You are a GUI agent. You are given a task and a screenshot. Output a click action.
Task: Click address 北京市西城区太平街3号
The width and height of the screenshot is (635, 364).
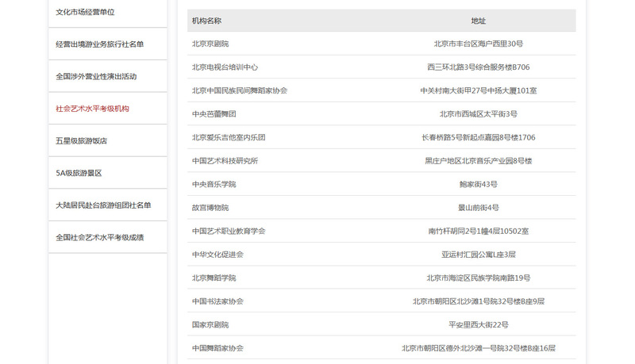(x=479, y=114)
